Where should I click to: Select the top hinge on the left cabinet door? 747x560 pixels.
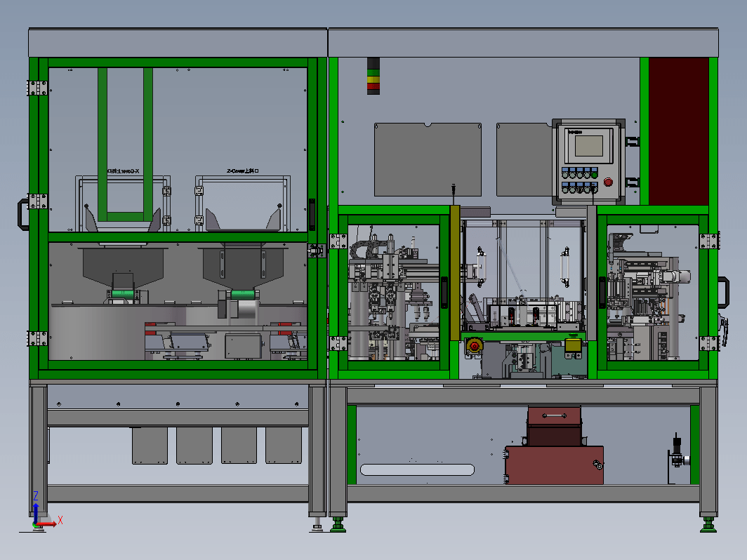coord(37,88)
